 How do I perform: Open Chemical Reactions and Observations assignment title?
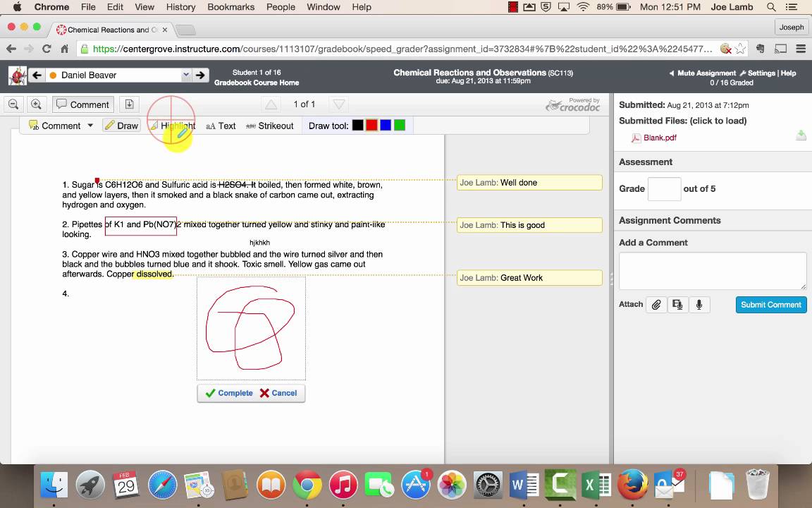pyautogui.click(x=469, y=73)
